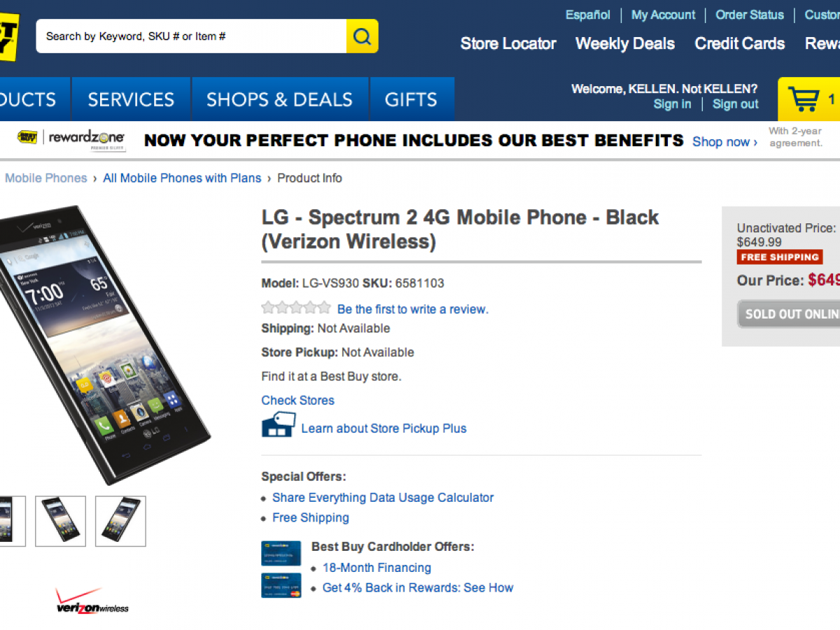This screenshot has width=840, height=630.
Task: Click the Store Pickup Plus icon
Action: coord(278,426)
